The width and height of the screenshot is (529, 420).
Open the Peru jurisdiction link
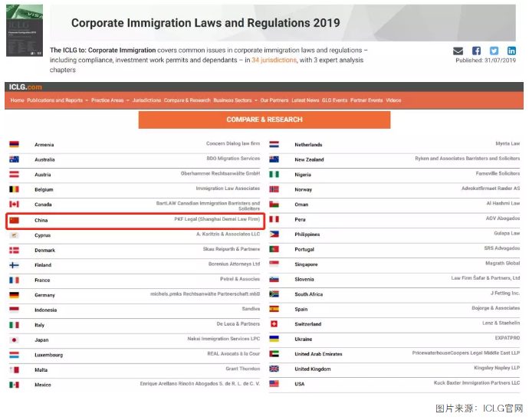[x=300, y=219]
